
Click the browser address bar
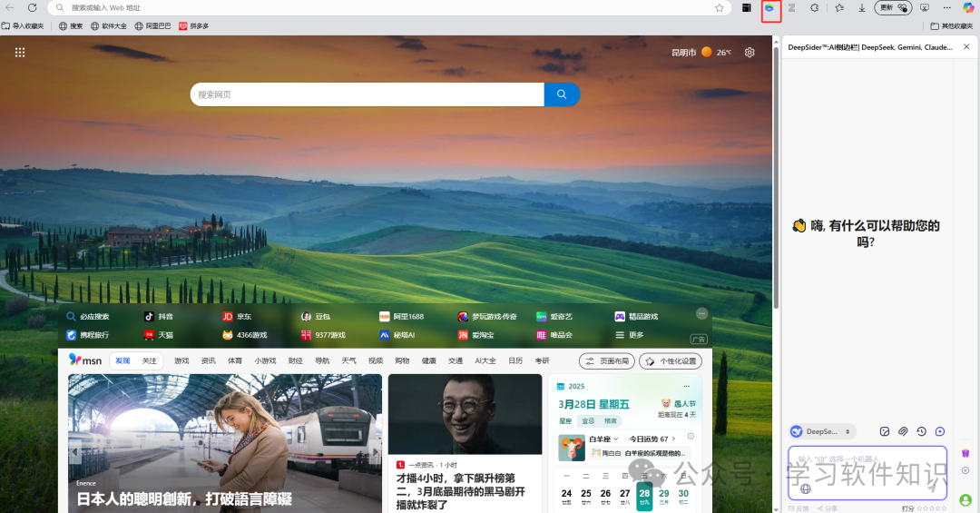(x=388, y=8)
